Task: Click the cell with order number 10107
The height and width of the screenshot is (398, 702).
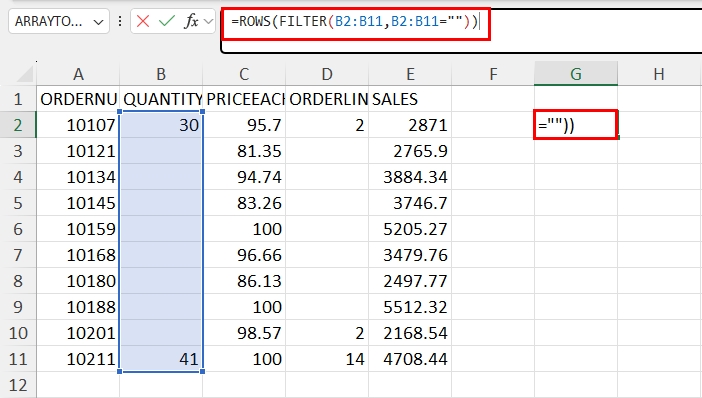Action: coord(78,125)
